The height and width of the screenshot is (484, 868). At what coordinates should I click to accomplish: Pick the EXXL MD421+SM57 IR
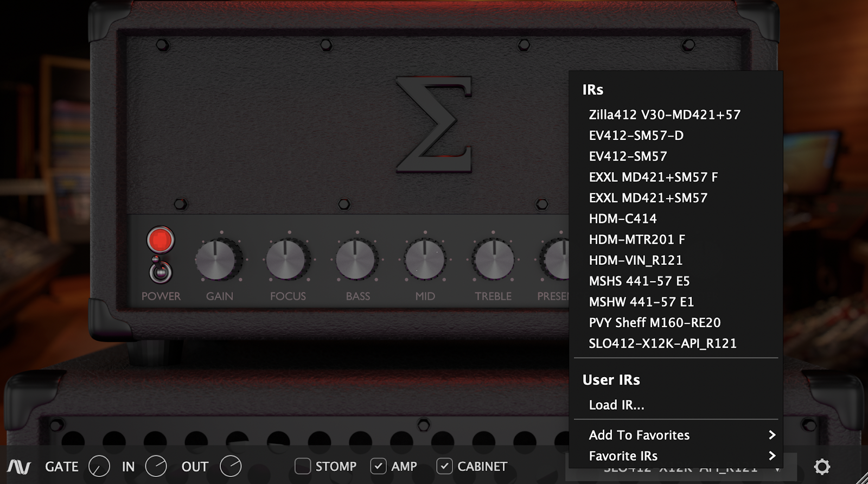tap(675, 198)
